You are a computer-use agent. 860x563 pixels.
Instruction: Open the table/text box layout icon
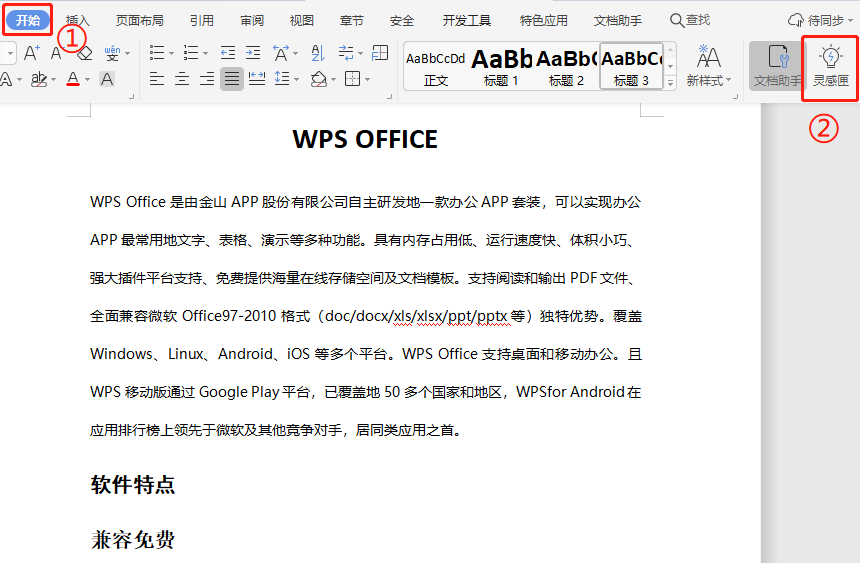(380, 53)
